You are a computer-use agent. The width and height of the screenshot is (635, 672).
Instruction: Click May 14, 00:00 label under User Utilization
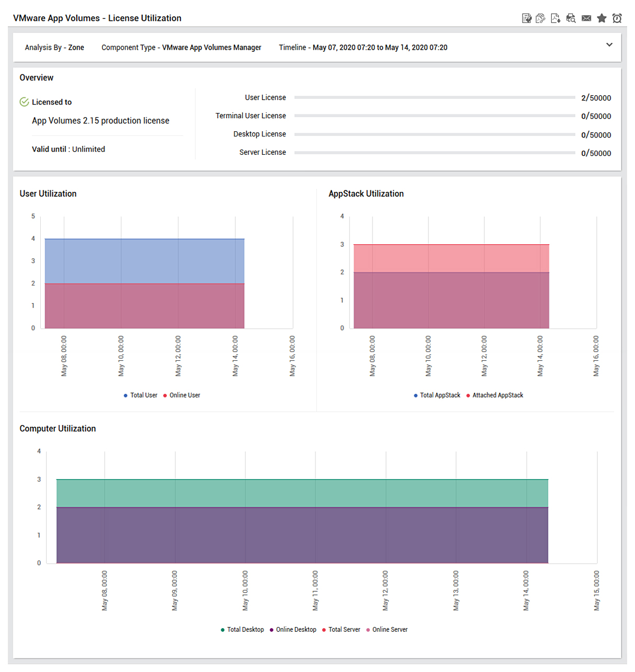[x=235, y=356]
